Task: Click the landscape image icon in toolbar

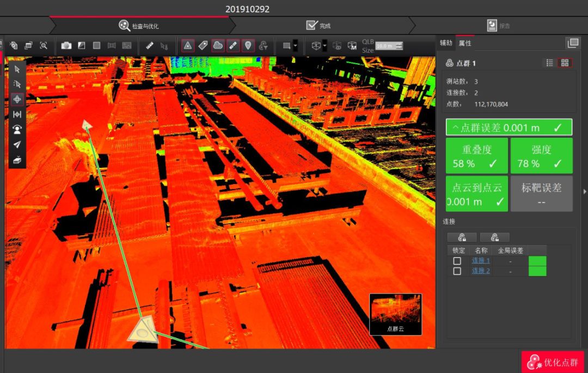Action: point(127,46)
